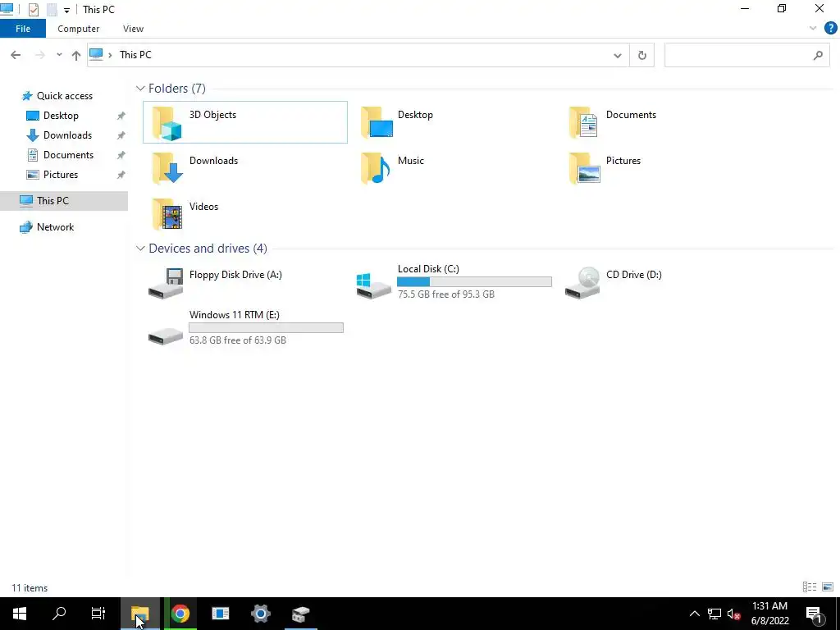Click breadcrumb arrow before This PC
The image size is (840, 630).
pyautogui.click(x=110, y=55)
